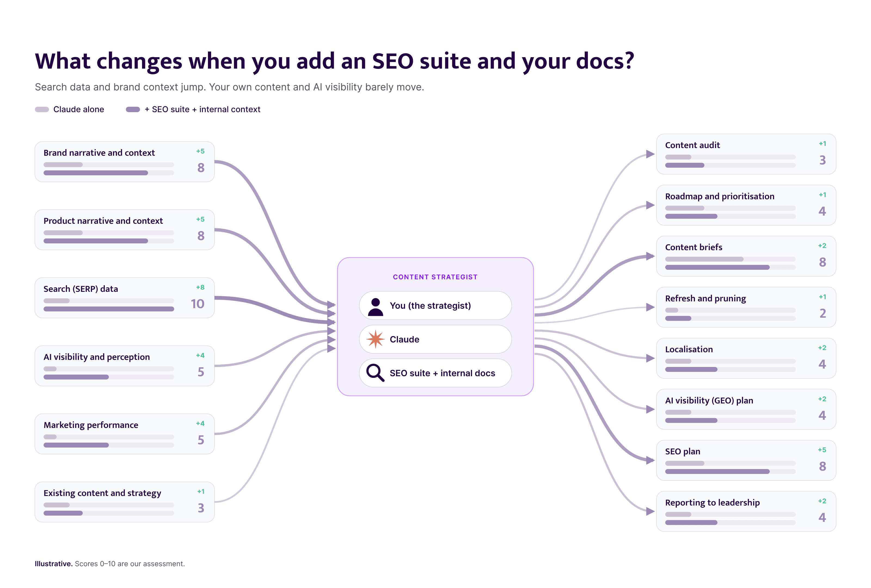
Task: Click 'AI visibility (GEO) plan' card title
Action: tap(709, 401)
